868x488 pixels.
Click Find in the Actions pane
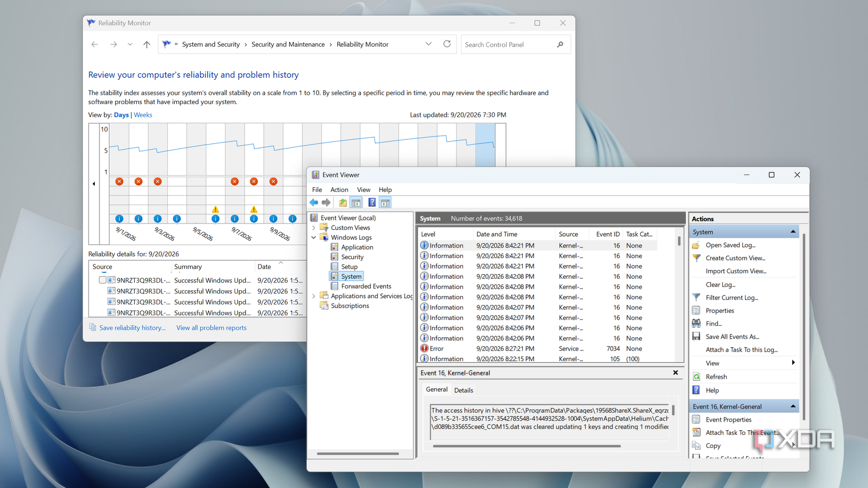point(713,324)
